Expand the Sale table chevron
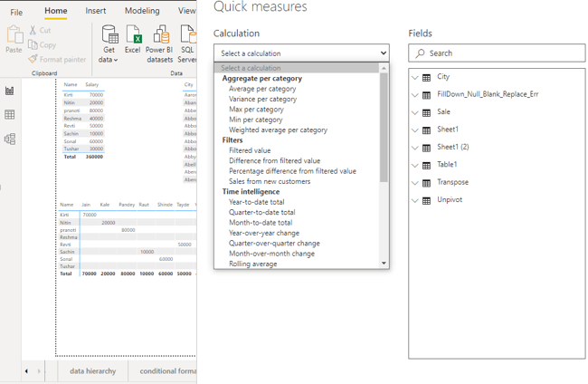 coord(414,112)
